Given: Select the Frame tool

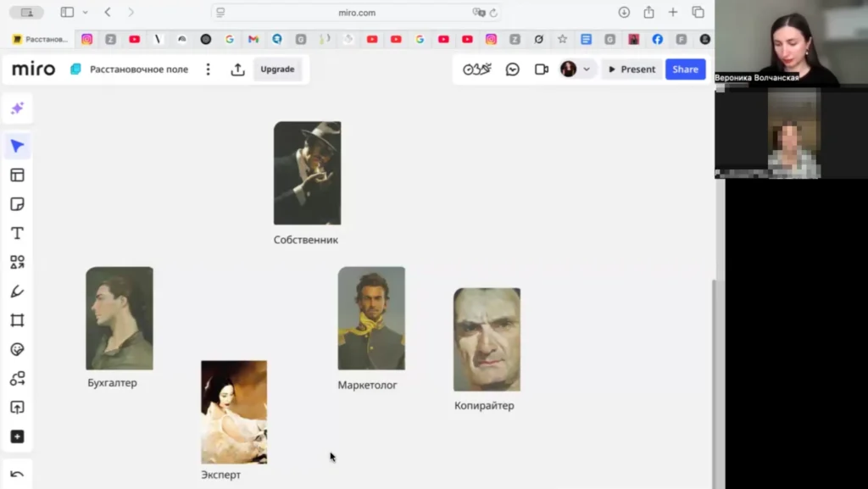Looking at the screenshot, I should pos(17,320).
